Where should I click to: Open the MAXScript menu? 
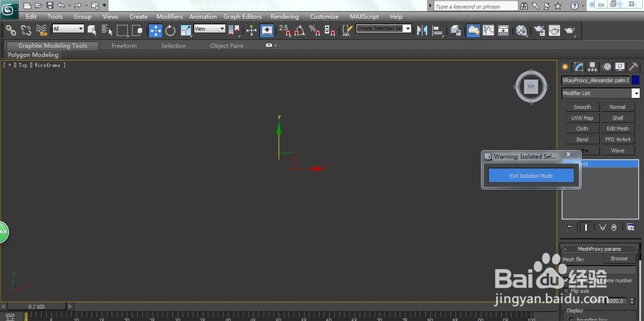tap(365, 17)
